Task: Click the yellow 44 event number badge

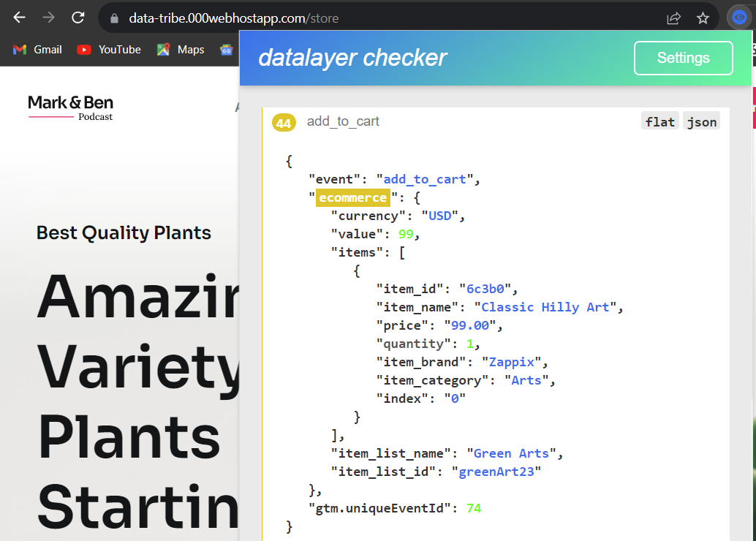Action: (x=284, y=123)
